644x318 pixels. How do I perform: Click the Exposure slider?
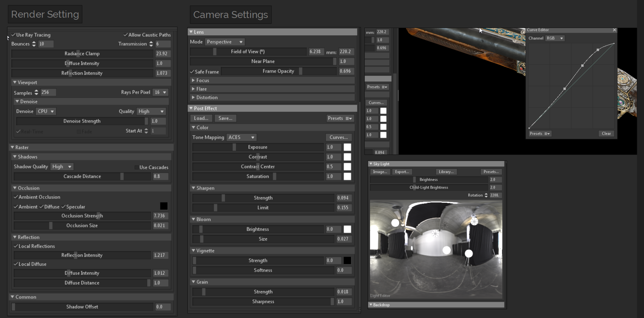[x=258, y=147]
